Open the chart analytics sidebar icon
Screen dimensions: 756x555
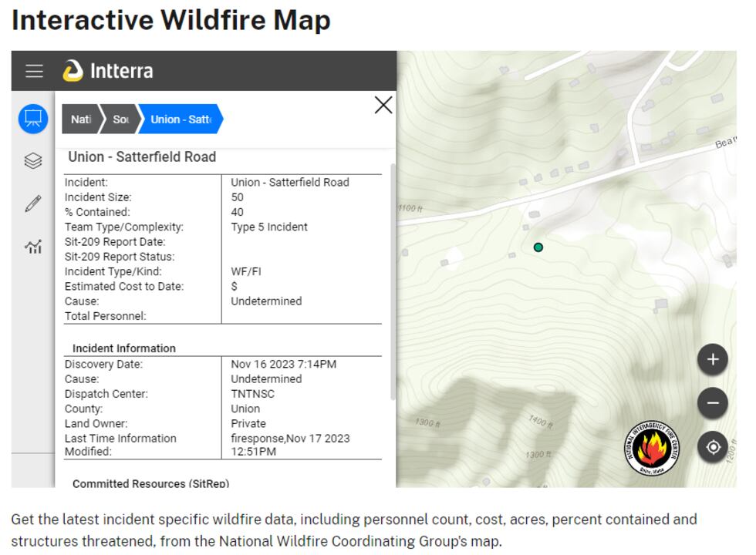[33, 247]
